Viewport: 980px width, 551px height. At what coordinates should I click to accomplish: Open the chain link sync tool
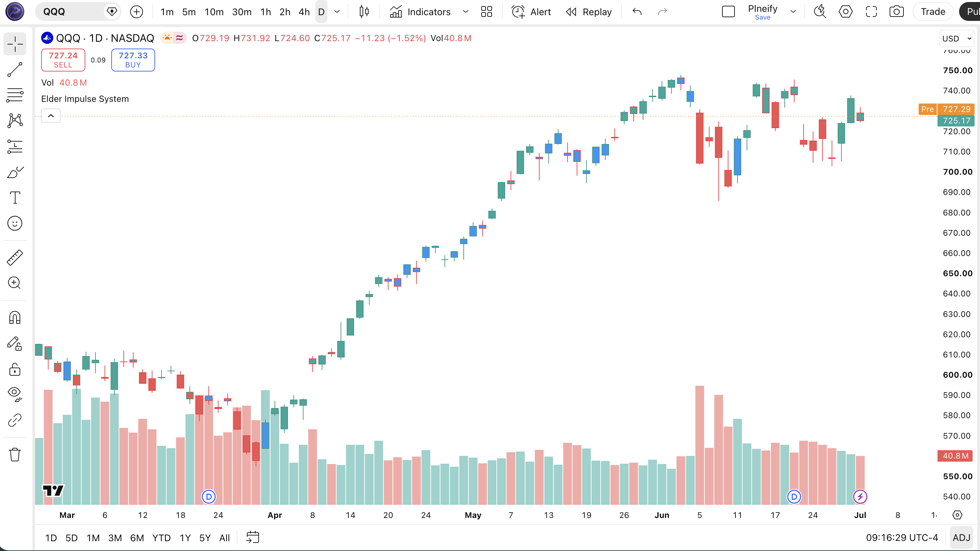(15, 420)
